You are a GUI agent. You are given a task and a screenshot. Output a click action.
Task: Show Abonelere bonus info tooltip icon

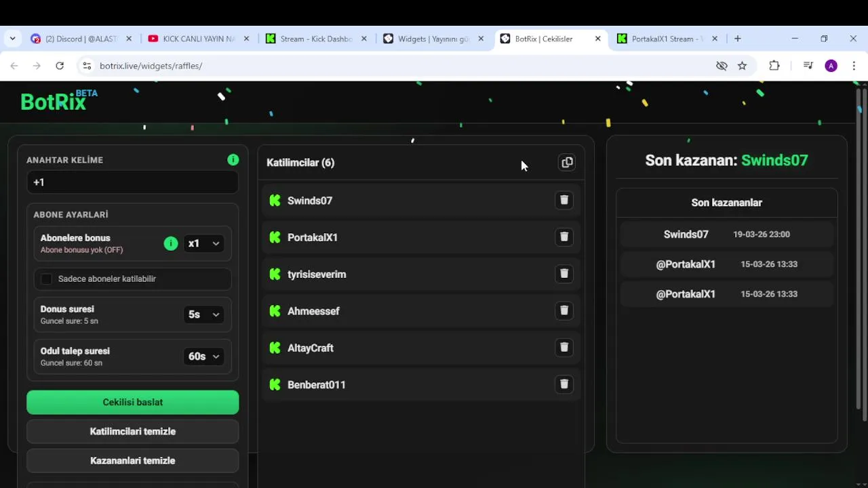[x=171, y=243]
